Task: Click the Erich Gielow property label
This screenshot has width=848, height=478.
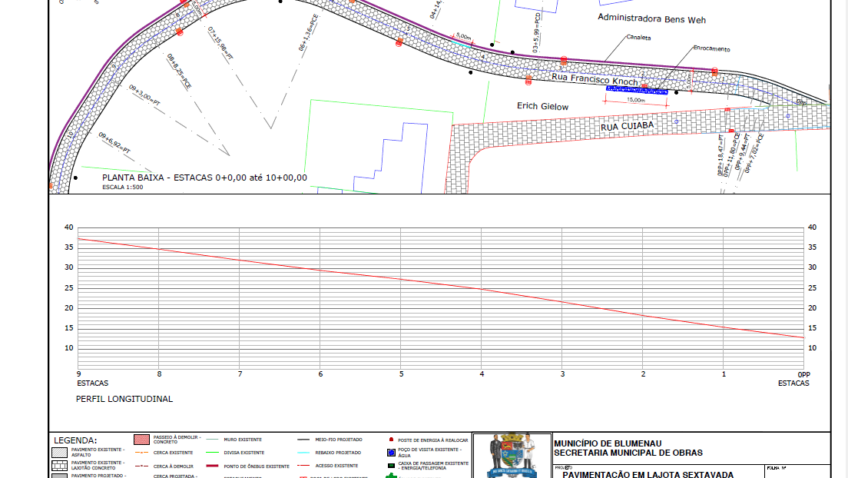Action: 542,106
